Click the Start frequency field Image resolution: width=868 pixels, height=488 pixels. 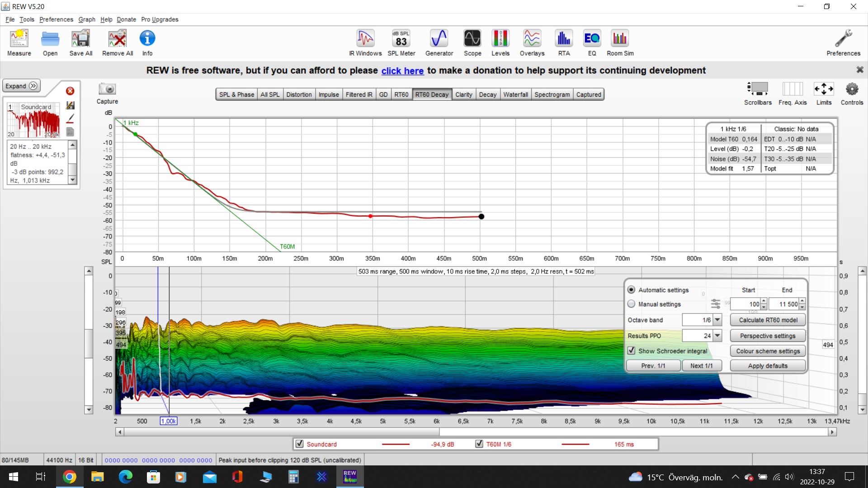click(x=746, y=304)
